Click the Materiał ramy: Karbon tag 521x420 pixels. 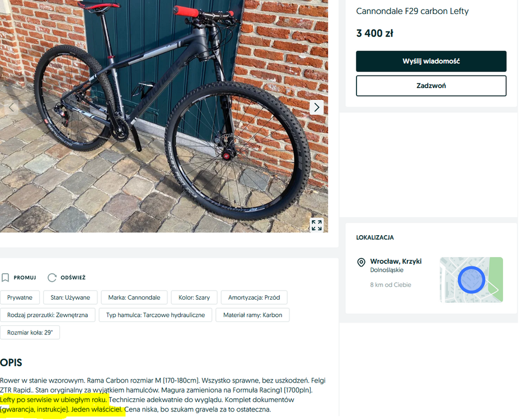click(x=252, y=315)
